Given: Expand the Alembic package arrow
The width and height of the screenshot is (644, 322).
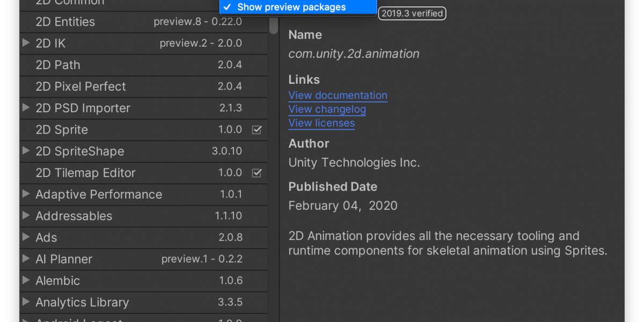Looking at the screenshot, I should click(26, 280).
